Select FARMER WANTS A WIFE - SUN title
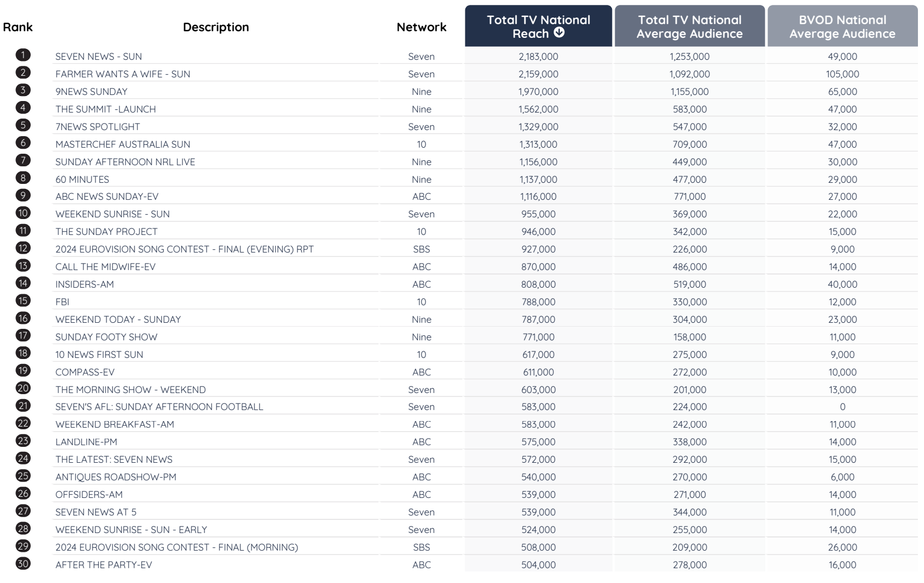The image size is (924, 583). pyautogui.click(x=123, y=74)
